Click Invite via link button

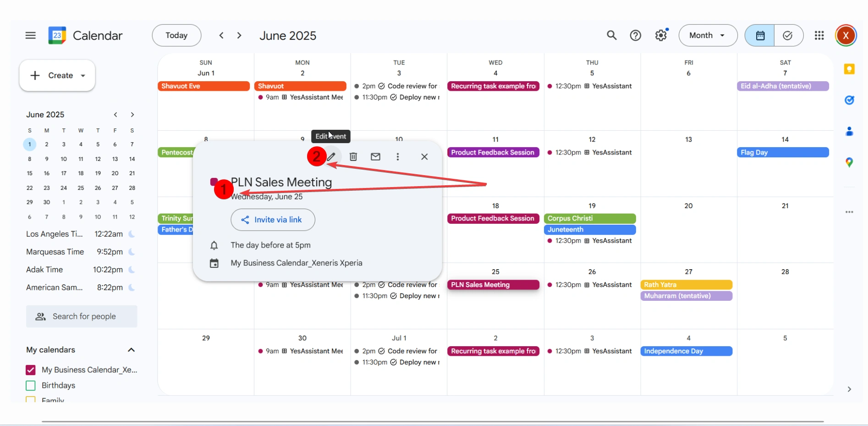point(273,220)
